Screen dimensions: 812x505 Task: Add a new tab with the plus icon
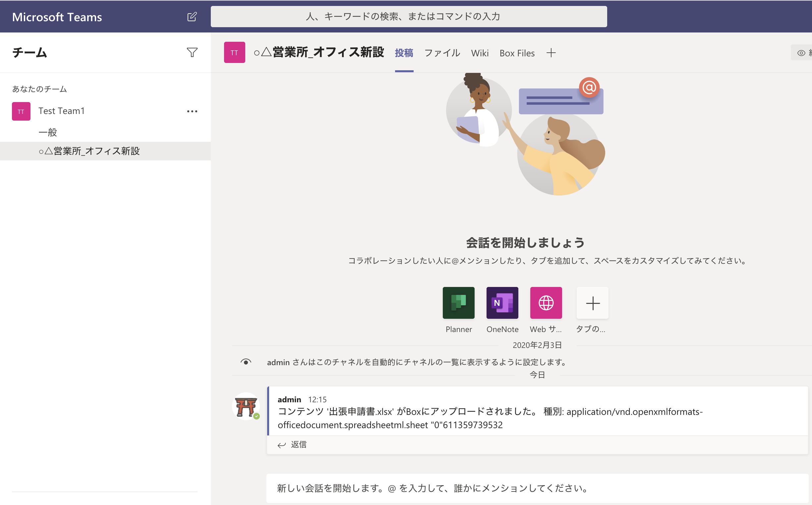point(551,53)
